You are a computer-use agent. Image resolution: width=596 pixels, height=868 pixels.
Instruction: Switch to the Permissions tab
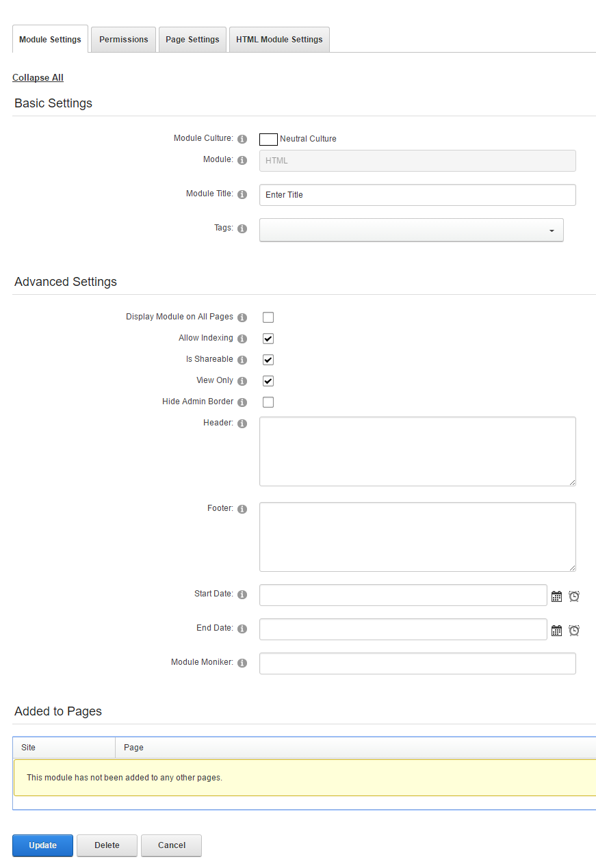[124, 40]
